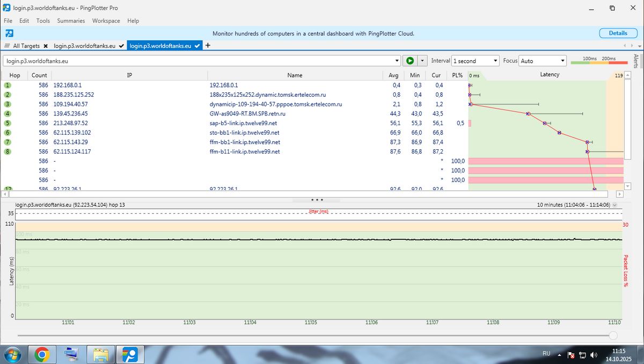Open Google Chrome from the taskbar
This screenshot has width=644, height=364.
coord(42,354)
